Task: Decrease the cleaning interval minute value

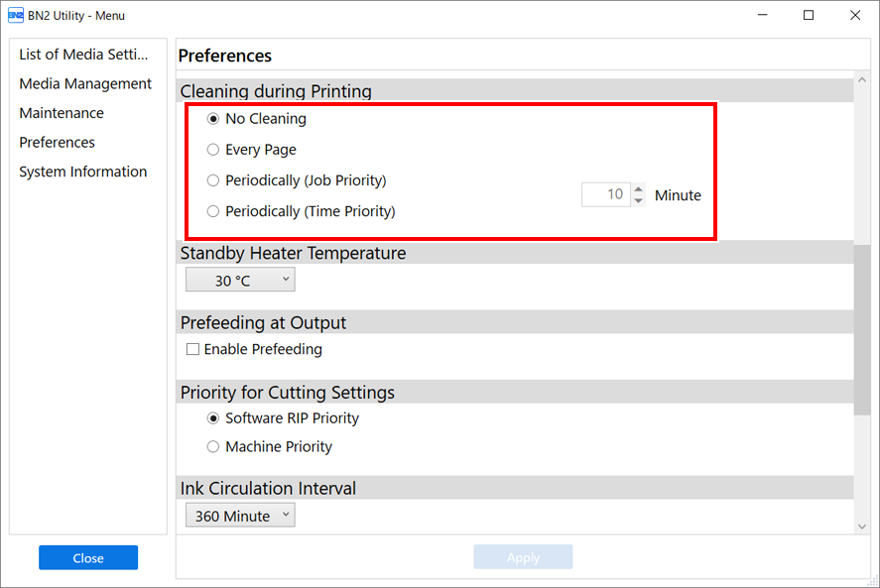Action: (638, 201)
